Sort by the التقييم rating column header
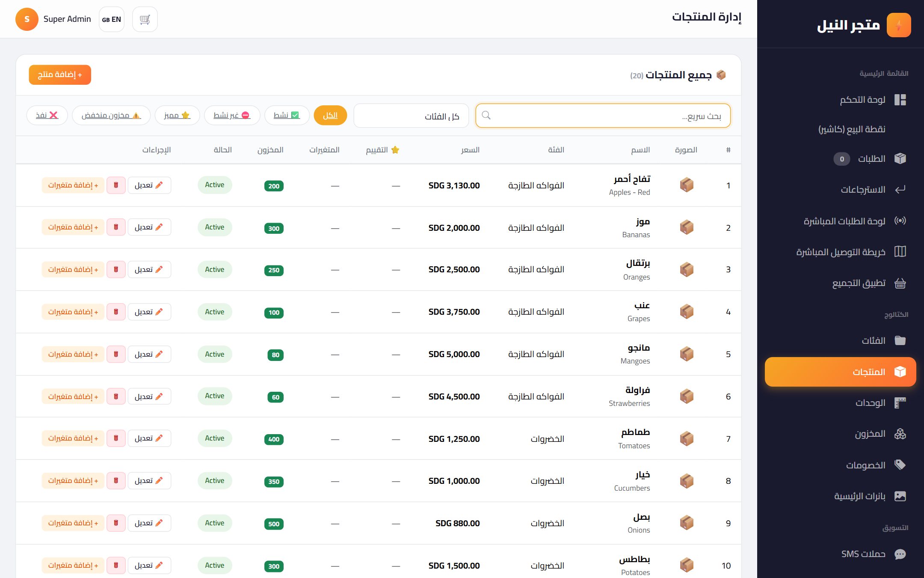Screen dimensions: 924x578 click(383, 150)
